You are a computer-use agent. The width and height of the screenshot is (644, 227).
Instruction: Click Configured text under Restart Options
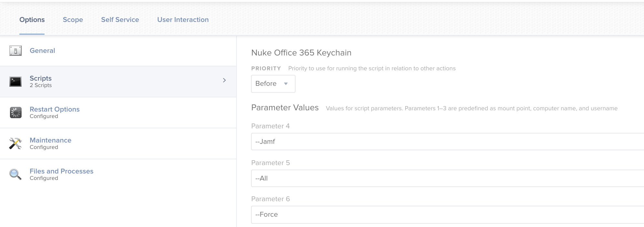click(44, 116)
